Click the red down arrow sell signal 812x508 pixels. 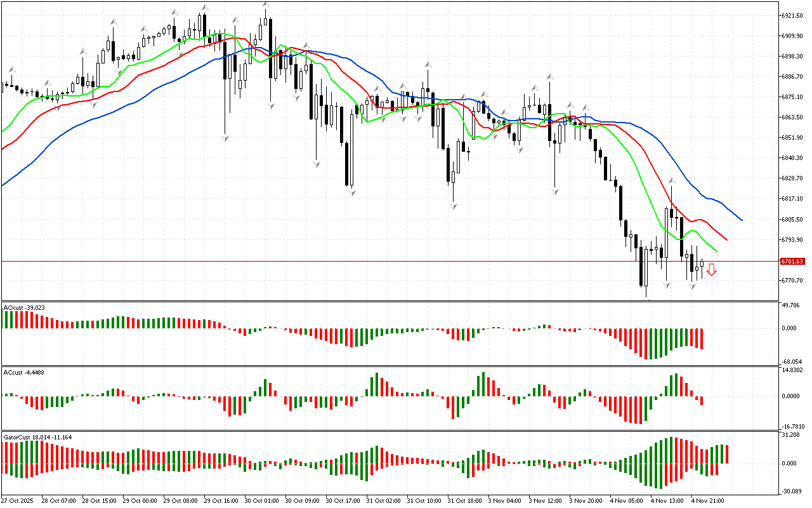click(712, 270)
